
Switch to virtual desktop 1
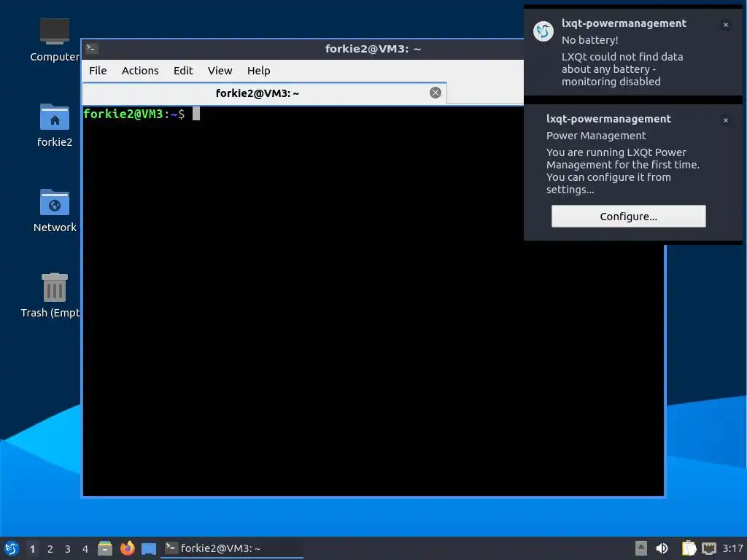(x=32, y=549)
